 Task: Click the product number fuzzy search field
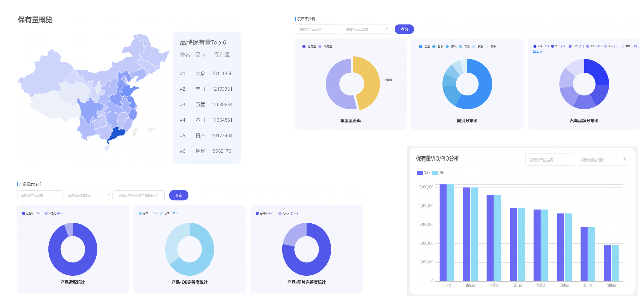[x=139, y=195]
